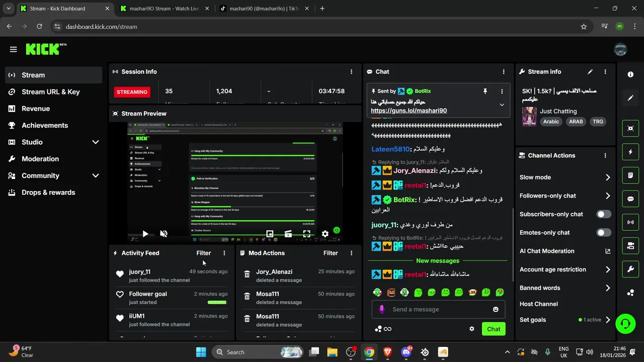Image resolution: width=644 pixels, height=362 pixels.
Task: Click info icon in right sidebar
Action: coord(630,74)
